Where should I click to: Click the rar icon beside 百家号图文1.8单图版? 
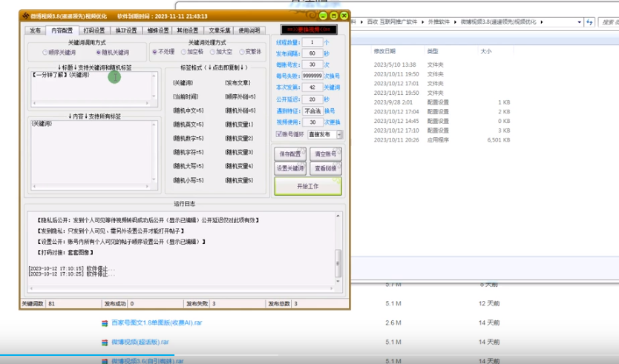coord(105,323)
